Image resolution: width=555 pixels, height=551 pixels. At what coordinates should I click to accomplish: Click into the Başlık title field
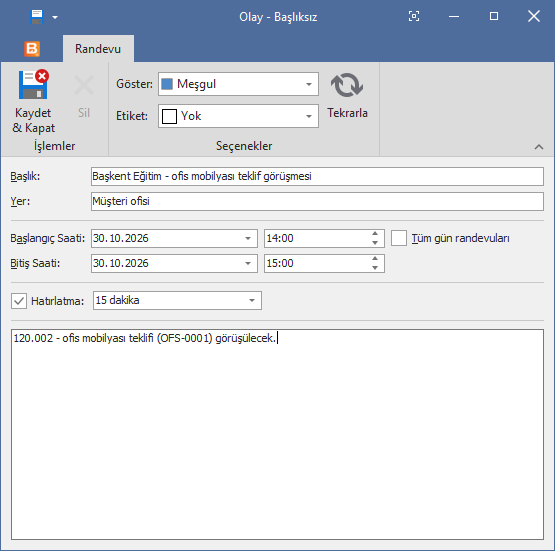317,176
